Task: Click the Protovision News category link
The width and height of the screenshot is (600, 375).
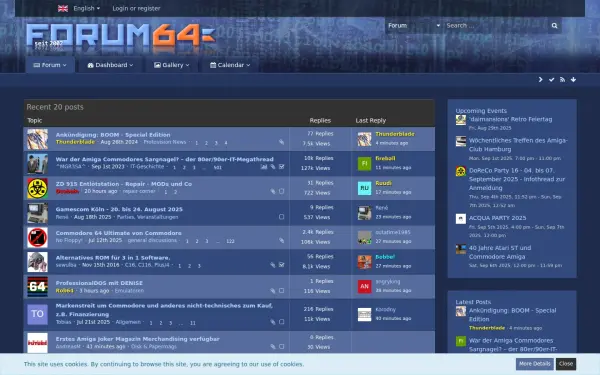Action: tap(165, 142)
